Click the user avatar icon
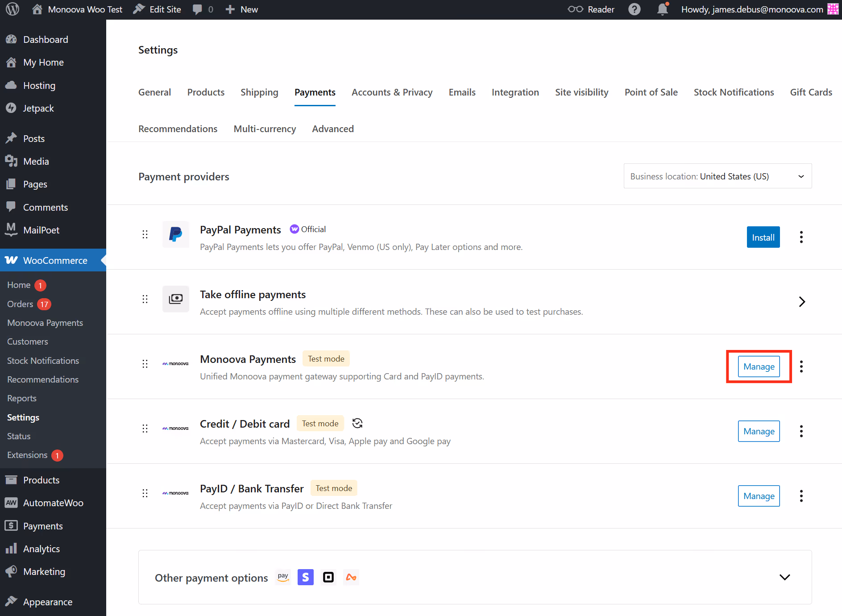This screenshot has width=842, height=616. 833,9
